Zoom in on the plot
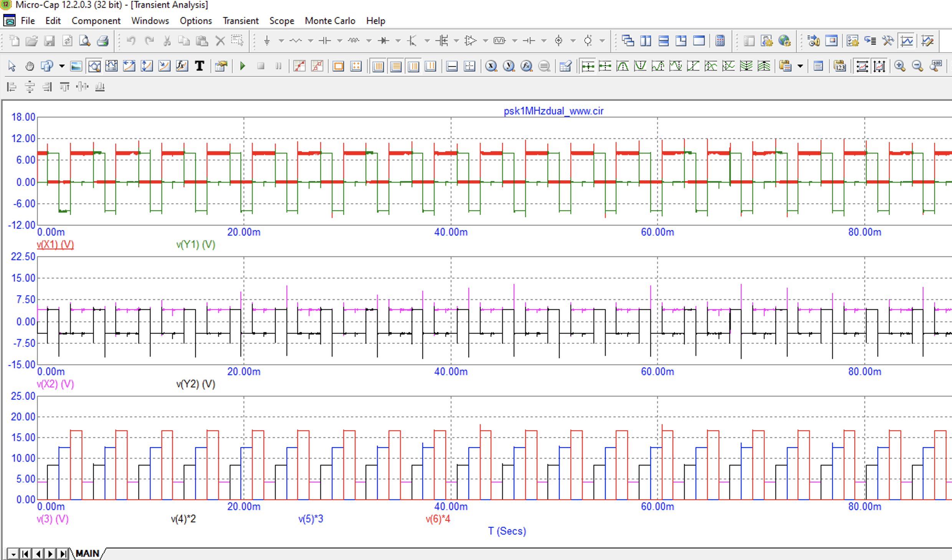This screenshot has width=952, height=560. pos(900,66)
